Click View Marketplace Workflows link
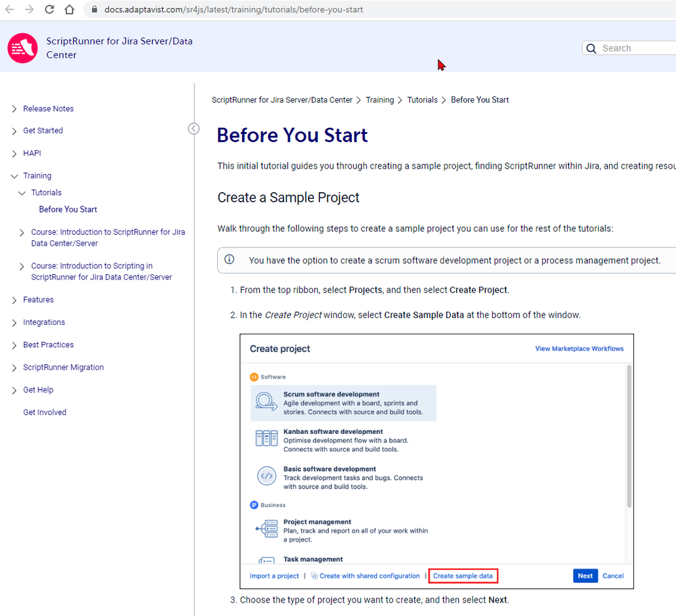Screen dimensions: 676x616 pyautogui.click(x=579, y=349)
